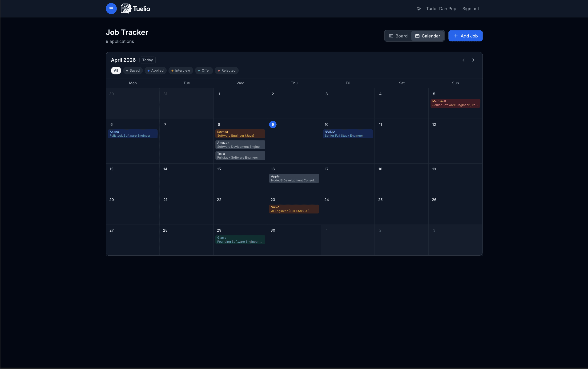Image resolution: width=588 pixels, height=369 pixels.
Task: Select the Calendar view tab
Action: coord(428,36)
